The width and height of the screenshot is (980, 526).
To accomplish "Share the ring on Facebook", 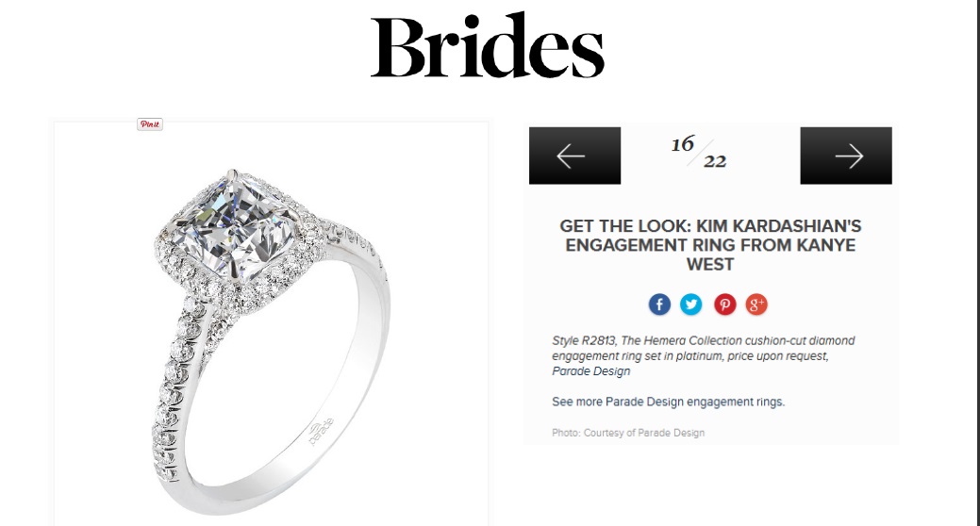I will (x=659, y=304).
